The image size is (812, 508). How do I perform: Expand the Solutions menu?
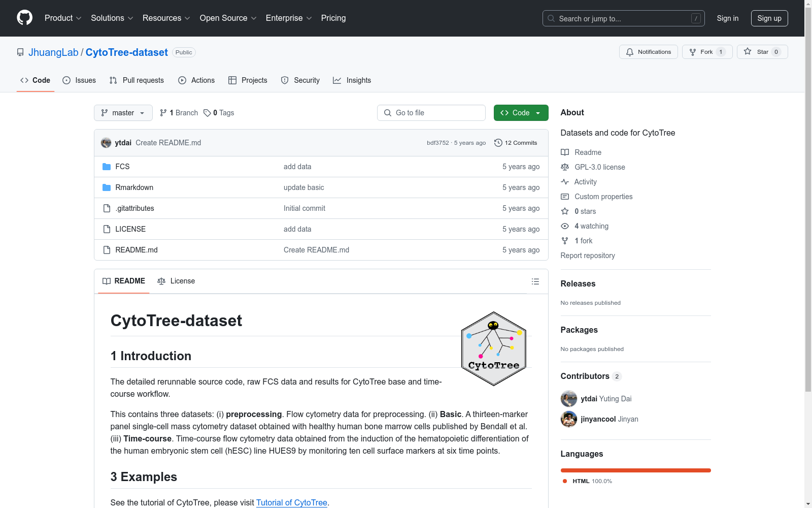click(112, 18)
